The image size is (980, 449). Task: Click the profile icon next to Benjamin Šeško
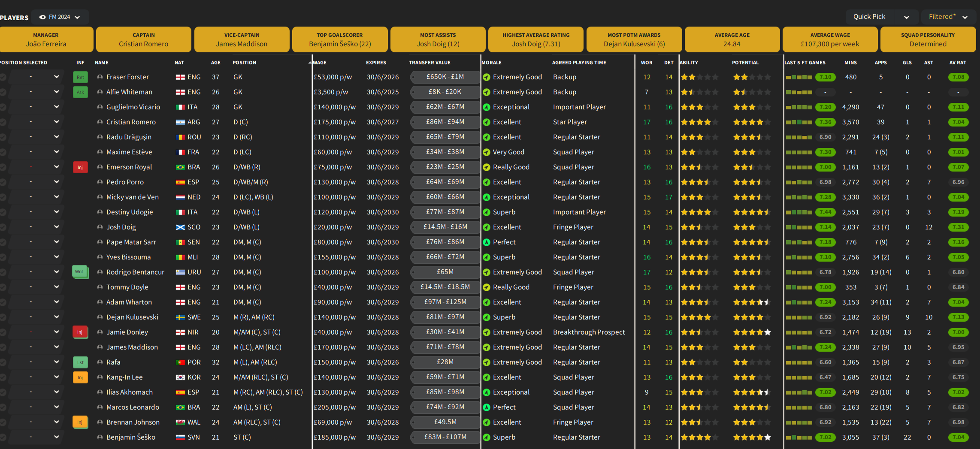pos(100,437)
